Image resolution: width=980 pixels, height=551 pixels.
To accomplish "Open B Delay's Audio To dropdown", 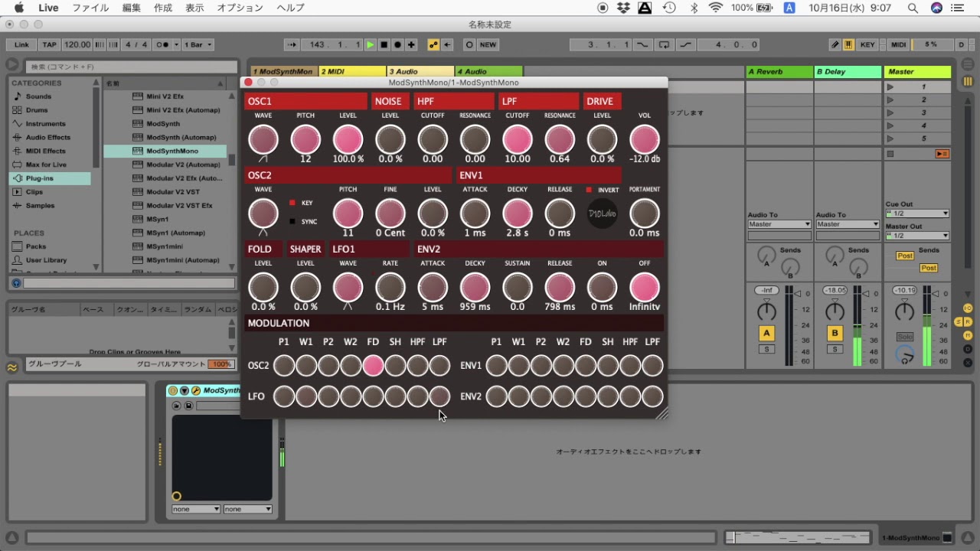I will tap(848, 224).
